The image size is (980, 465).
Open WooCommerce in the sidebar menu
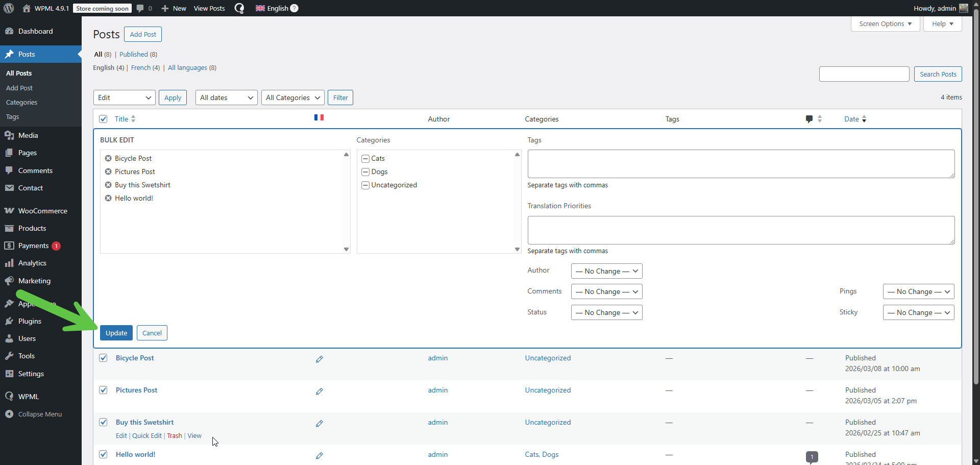42,211
